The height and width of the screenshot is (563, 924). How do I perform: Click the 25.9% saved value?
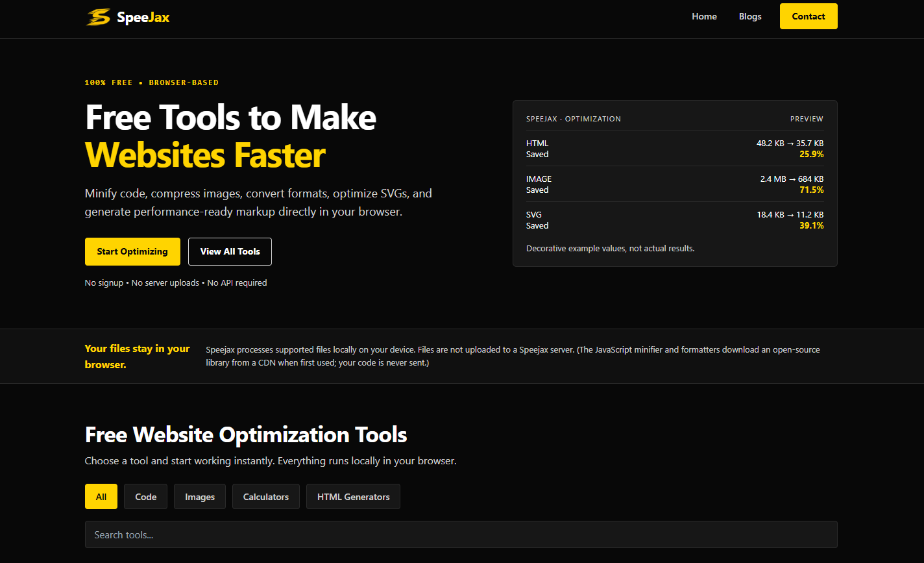tap(812, 154)
